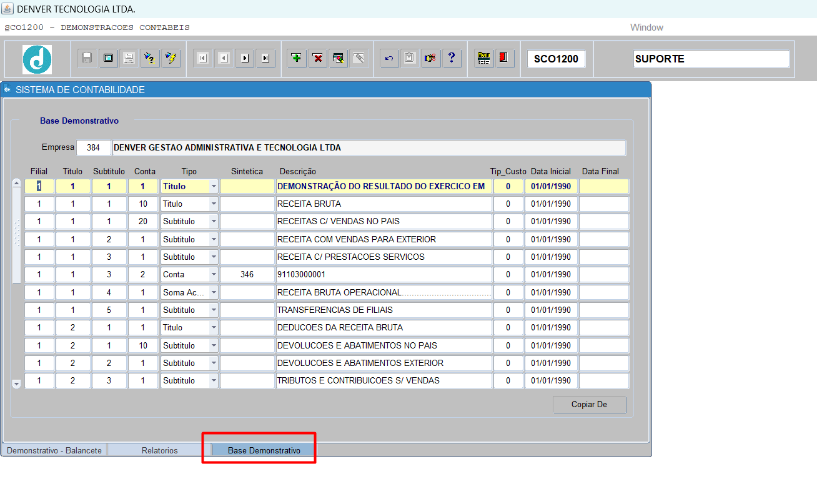Select DEMONSTRAÇÃO DO RESULTADO DO EXERCICO EM cell
817x504 pixels.
pos(384,186)
